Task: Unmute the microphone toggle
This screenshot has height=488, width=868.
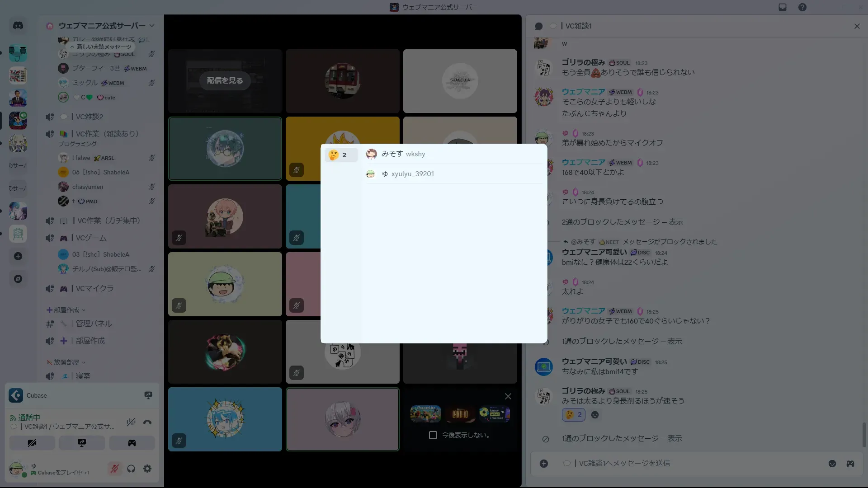Action: [x=114, y=469]
